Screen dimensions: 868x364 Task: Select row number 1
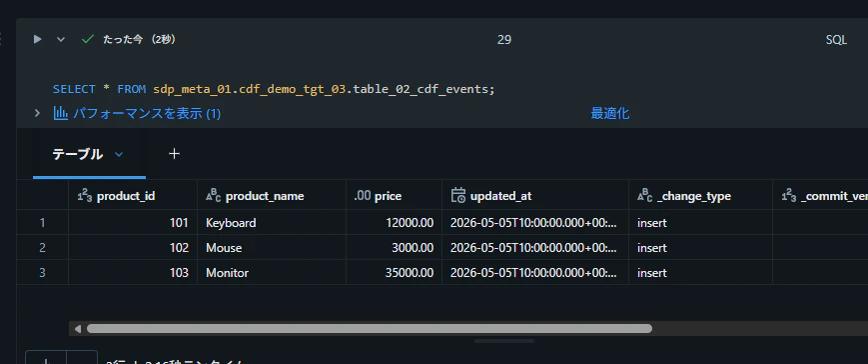point(43,223)
